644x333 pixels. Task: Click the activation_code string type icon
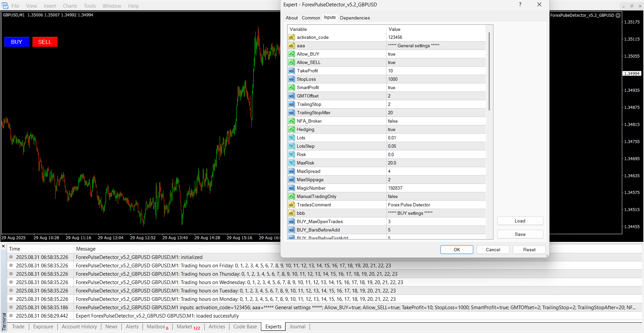point(291,37)
